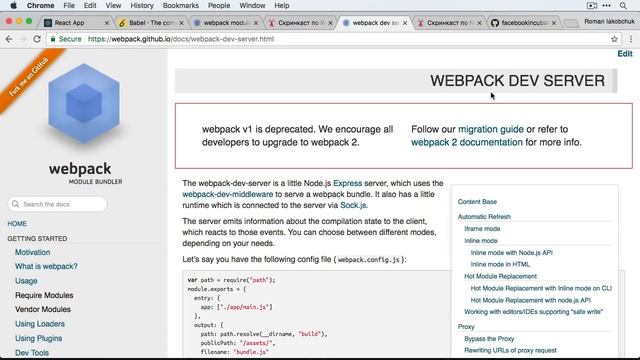This screenshot has height=360, width=640.
Task: Open Using Plugins page
Action: click(x=39, y=338)
